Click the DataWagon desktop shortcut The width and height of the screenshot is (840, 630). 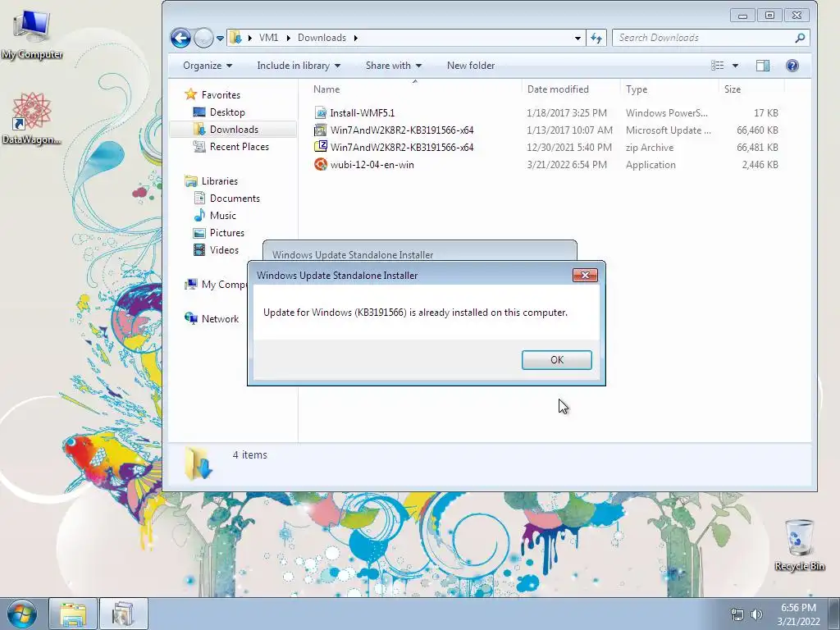(x=32, y=118)
